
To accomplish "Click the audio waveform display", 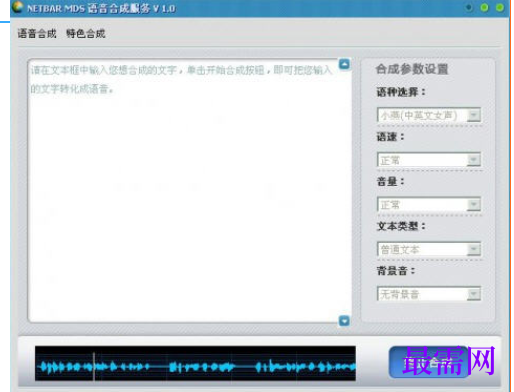I will point(195,363).
